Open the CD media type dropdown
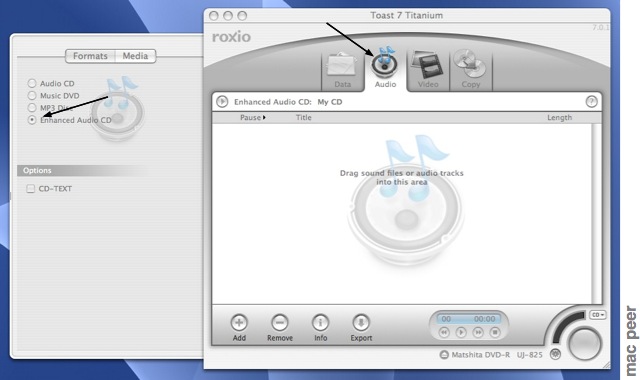The width and height of the screenshot is (640, 380). tap(598, 315)
